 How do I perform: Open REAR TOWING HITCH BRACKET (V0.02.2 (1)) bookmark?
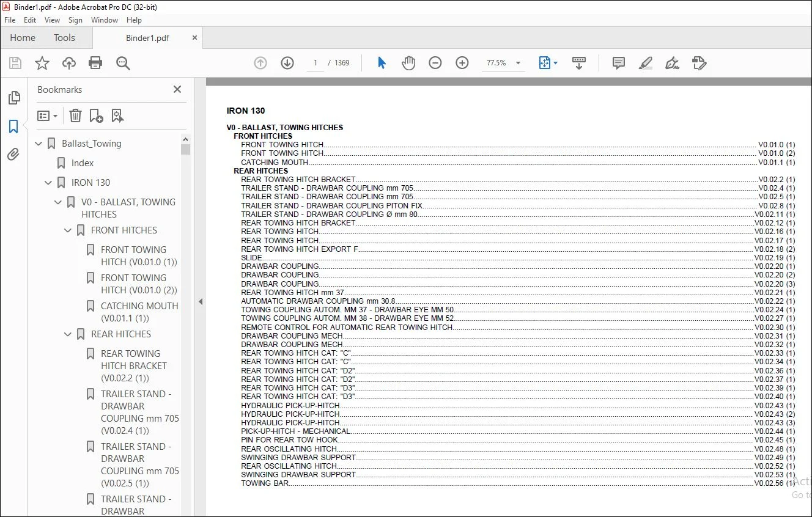[134, 366]
